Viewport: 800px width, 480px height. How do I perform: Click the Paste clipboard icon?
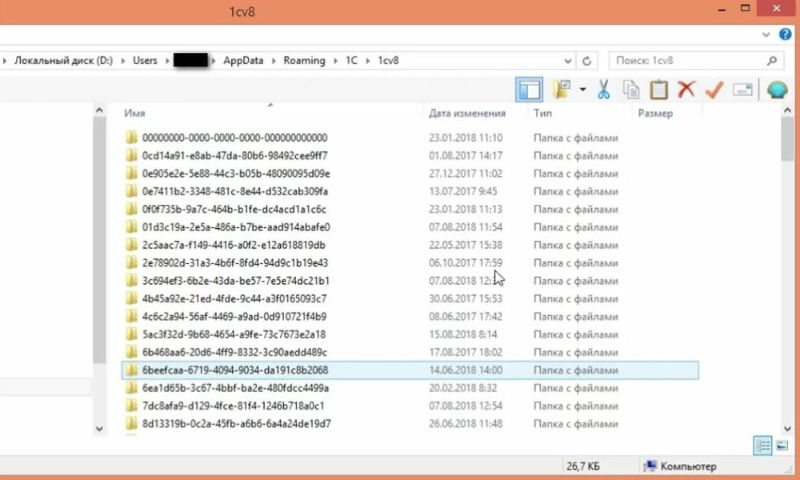pos(659,90)
